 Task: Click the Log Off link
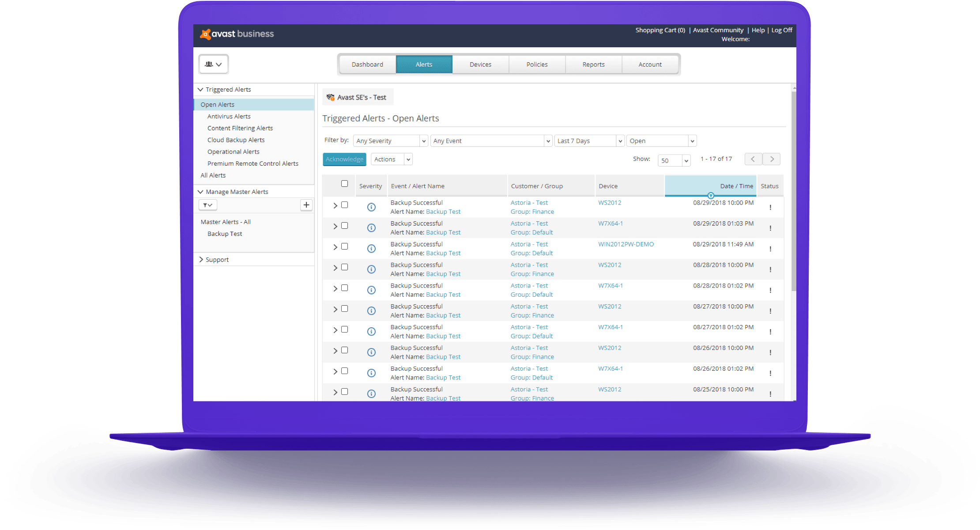coord(782,30)
